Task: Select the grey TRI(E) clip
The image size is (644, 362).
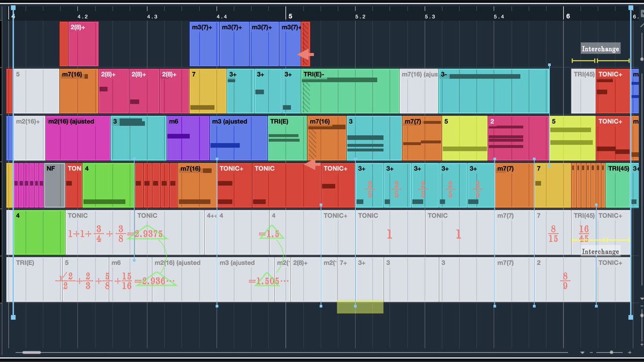Action: point(38,279)
